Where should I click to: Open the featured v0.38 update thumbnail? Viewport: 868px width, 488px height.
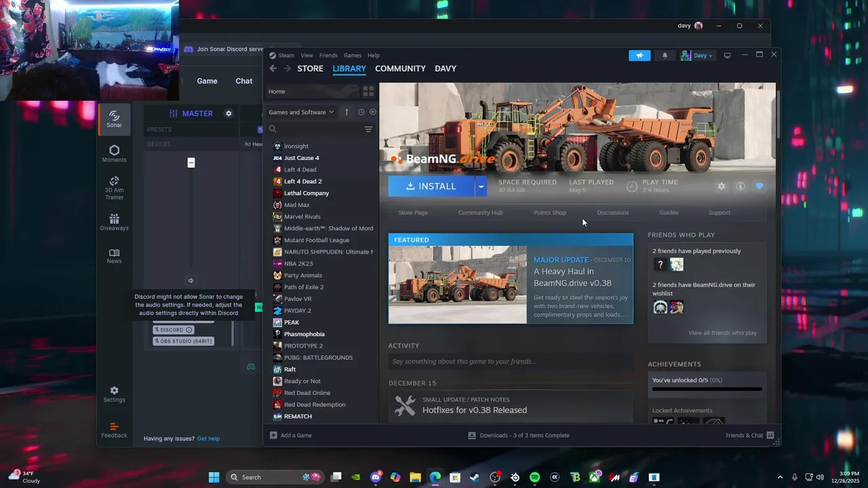458,285
